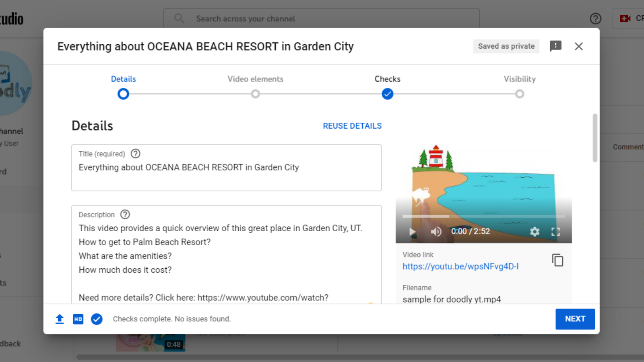Screen dimensions: 644x362
Task: Go to the Video elements step
Action: [256, 79]
